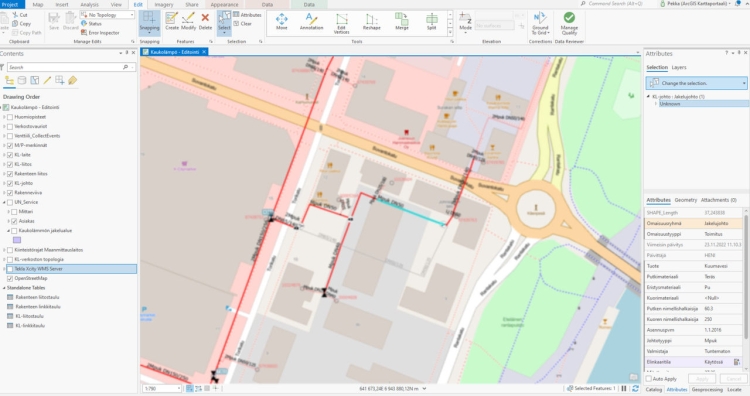Enable the Huomiopisteet layer checkbox
Screen dimensions: 750x396
click(x=10, y=117)
